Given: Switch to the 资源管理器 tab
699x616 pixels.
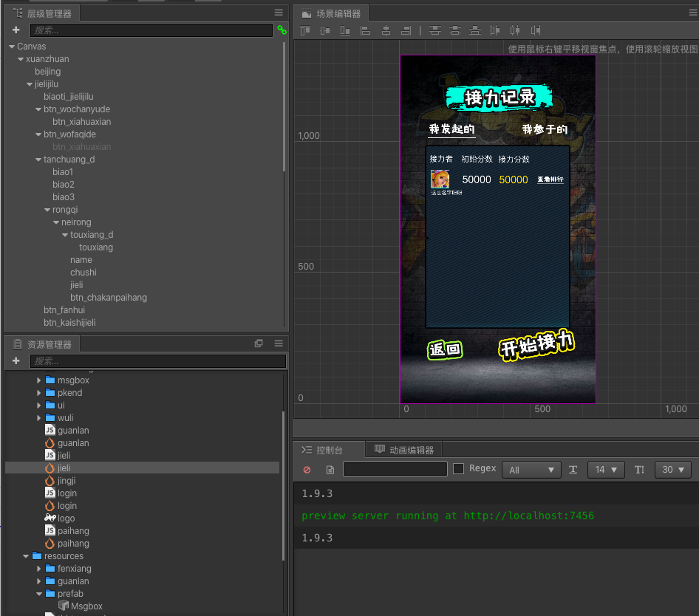Looking at the screenshot, I should [x=43, y=344].
